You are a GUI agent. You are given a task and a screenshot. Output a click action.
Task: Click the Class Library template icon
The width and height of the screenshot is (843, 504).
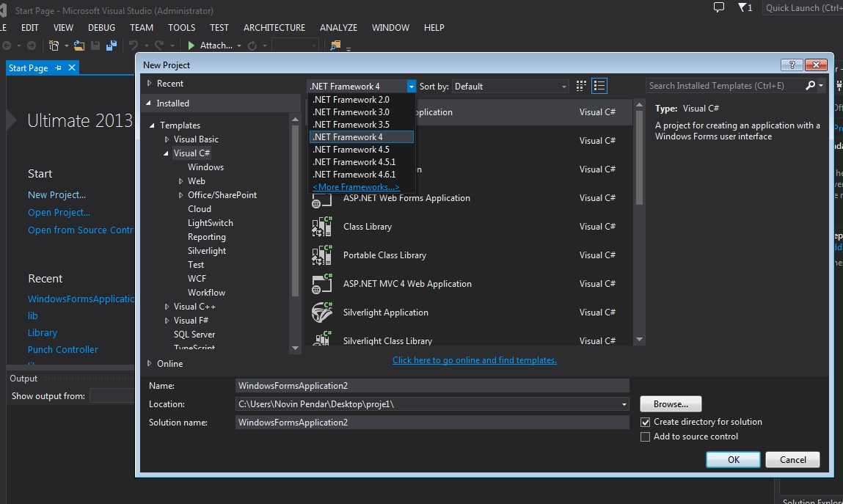click(x=322, y=227)
